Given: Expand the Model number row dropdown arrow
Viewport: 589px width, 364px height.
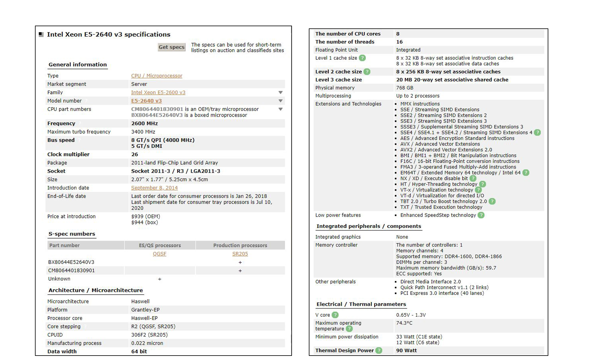Looking at the screenshot, I should [x=280, y=101].
